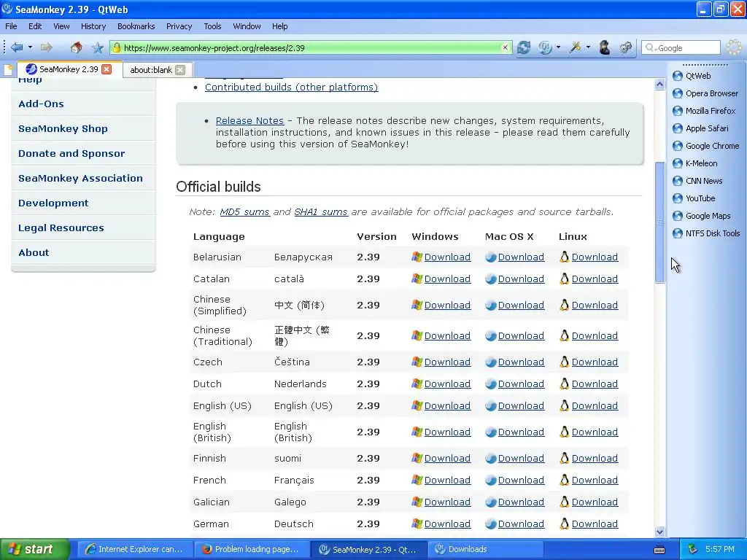This screenshot has width=747, height=560.
Task: Click the page scrollbar down arrow
Action: pos(659,532)
